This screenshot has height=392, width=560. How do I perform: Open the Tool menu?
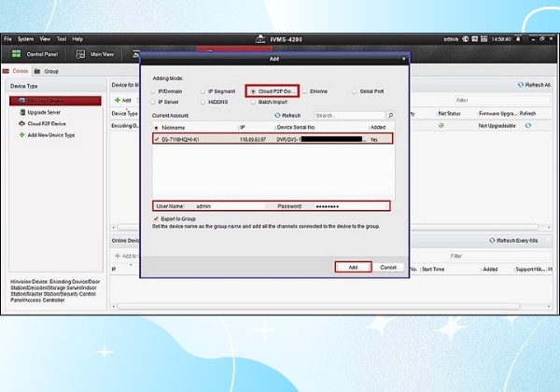[62, 39]
